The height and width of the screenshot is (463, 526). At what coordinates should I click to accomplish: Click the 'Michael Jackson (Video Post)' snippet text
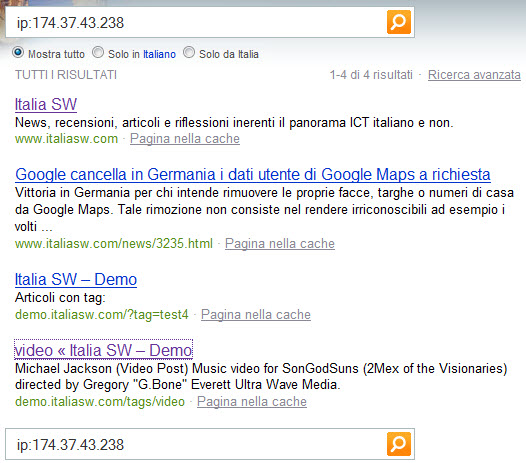point(261,376)
